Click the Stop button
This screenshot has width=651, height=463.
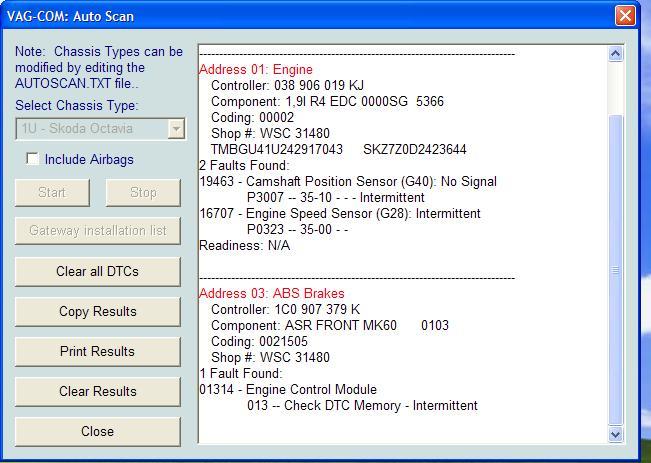point(143,192)
